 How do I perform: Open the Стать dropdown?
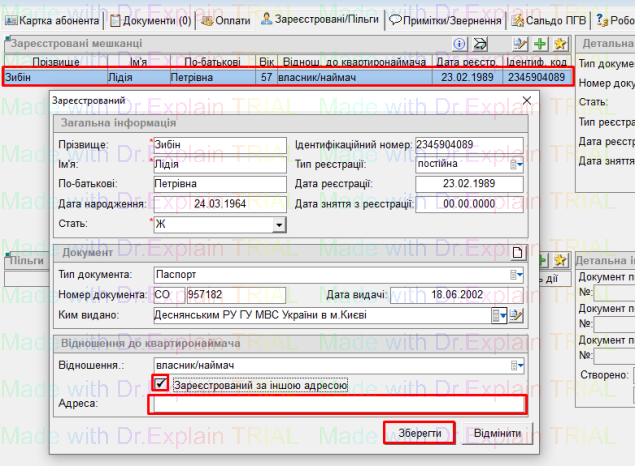[279, 225]
